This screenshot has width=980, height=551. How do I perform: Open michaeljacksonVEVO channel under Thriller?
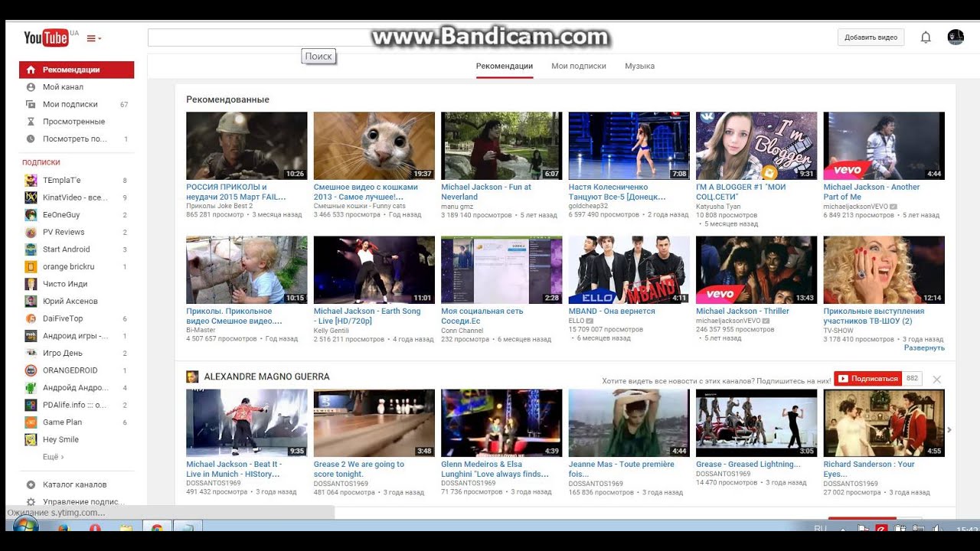[x=728, y=321]
